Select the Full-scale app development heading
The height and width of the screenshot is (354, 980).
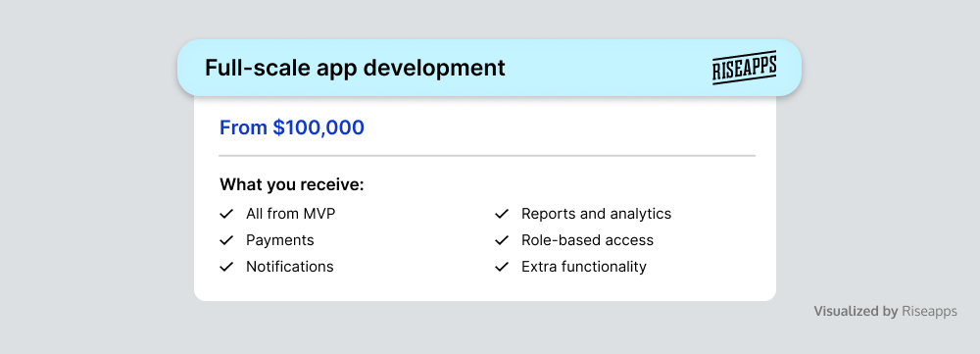(x=355, y=68)
